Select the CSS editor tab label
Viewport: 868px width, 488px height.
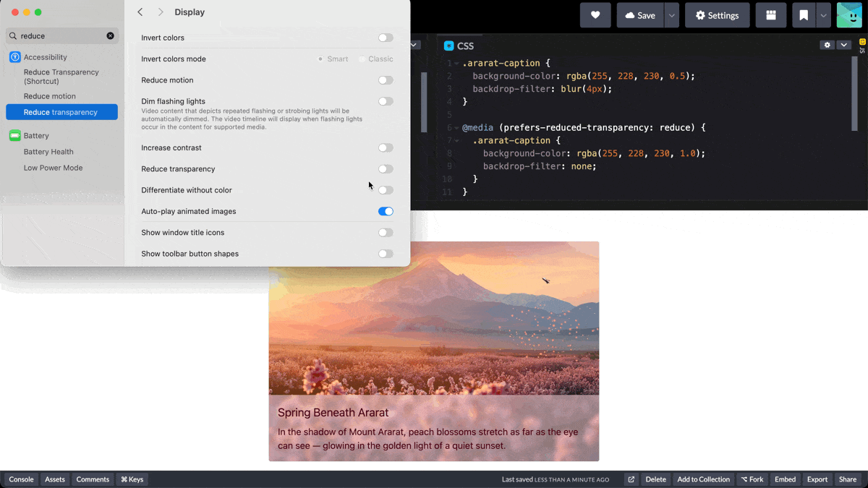[x=465, y=46]
